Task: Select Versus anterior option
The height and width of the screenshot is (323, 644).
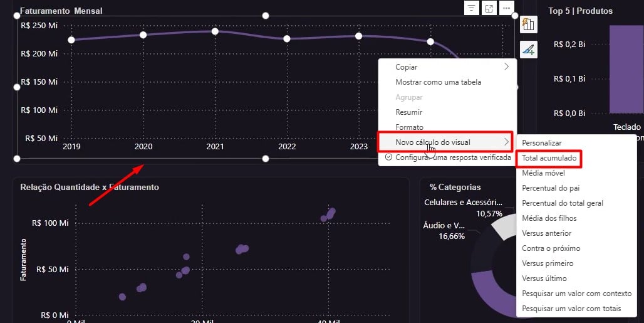Action: (576, 233)
